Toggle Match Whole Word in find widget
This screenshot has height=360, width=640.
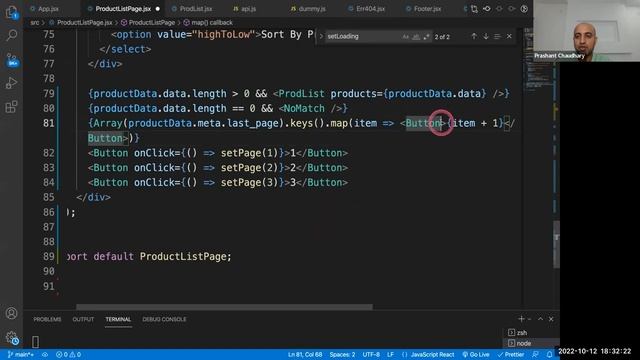tap(416, 37)
